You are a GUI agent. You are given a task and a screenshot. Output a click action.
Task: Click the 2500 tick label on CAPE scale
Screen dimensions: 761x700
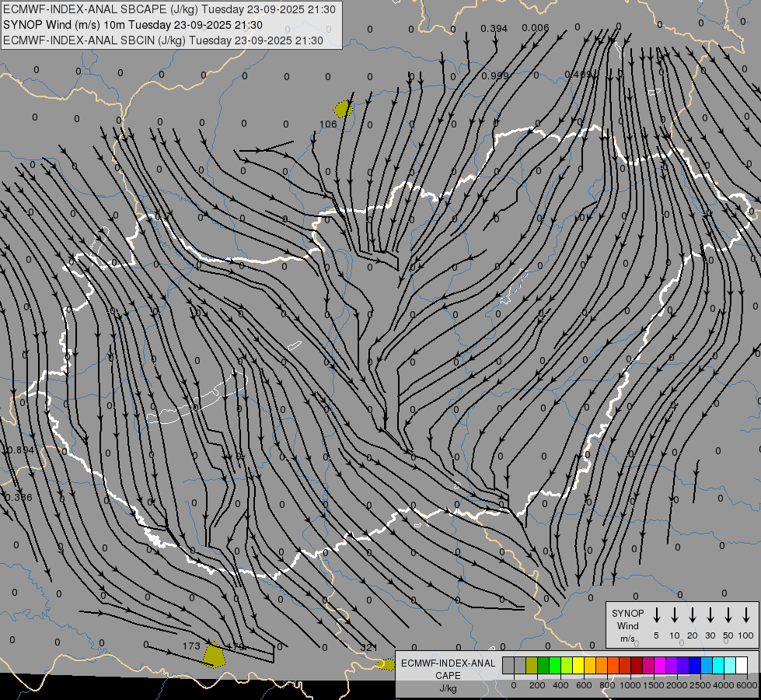pos(700,685)
